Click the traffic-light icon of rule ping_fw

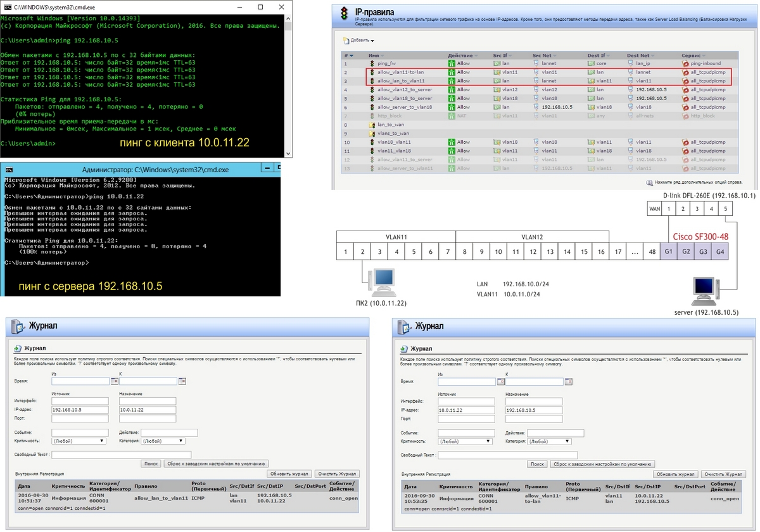click(x=372, y=64)
